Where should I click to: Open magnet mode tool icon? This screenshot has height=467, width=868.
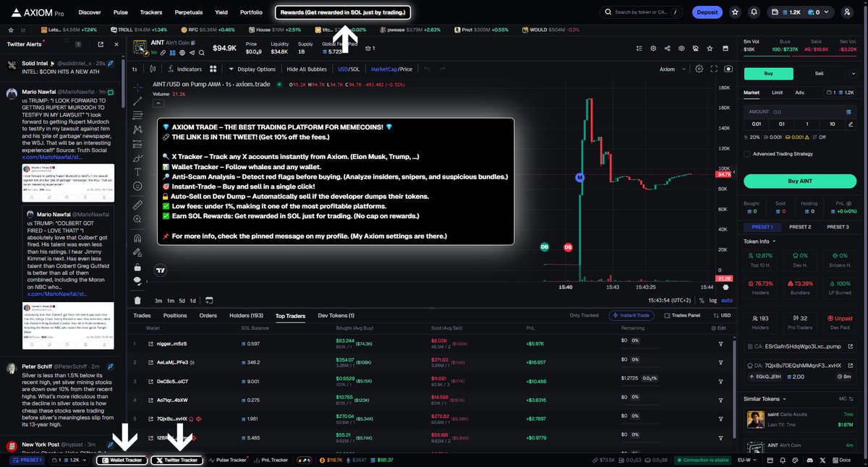pyautogui.click(x=137, y=239)
